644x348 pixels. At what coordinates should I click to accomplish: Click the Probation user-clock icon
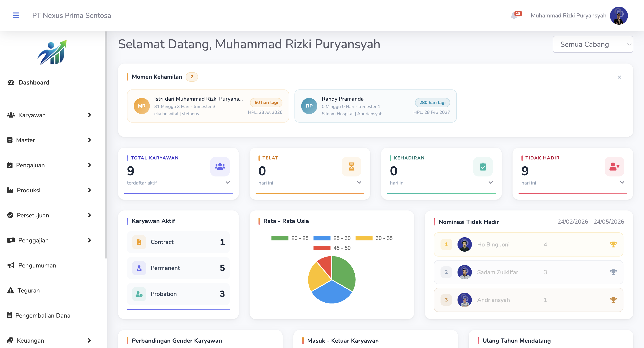pyautogui.click(x=139, y=294)
